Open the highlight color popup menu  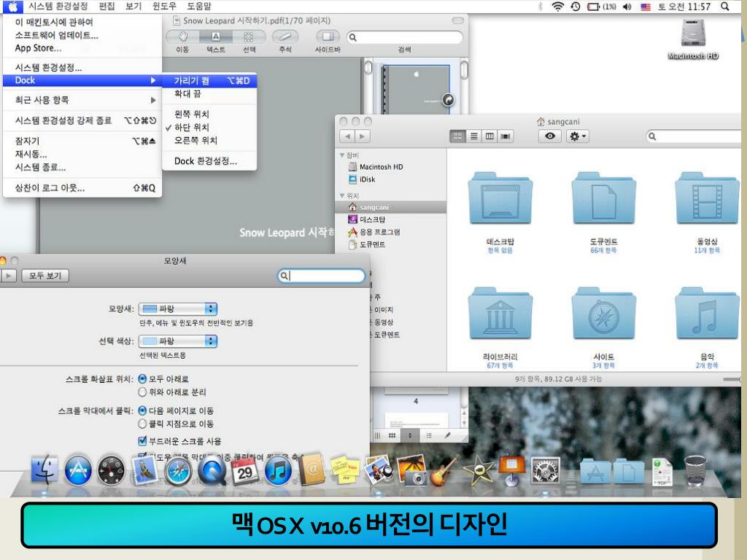178,341
